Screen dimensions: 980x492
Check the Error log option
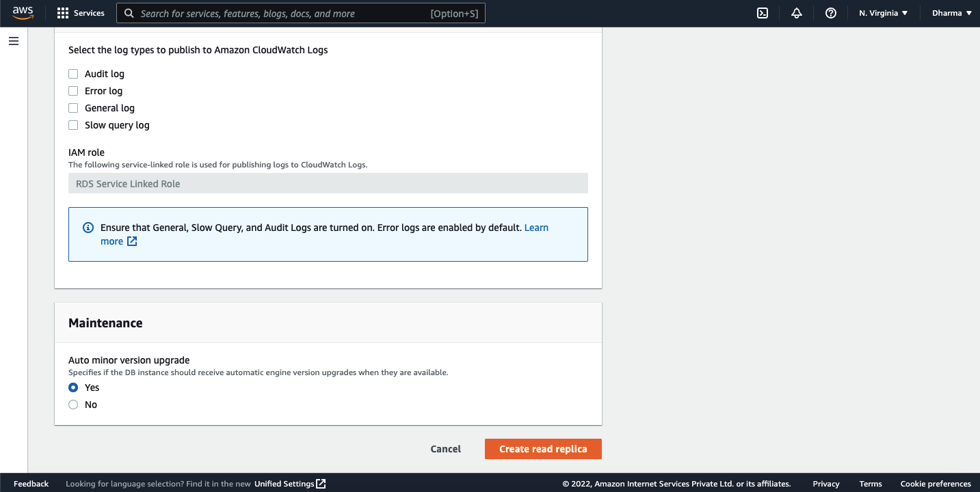[x=73, y=91]
